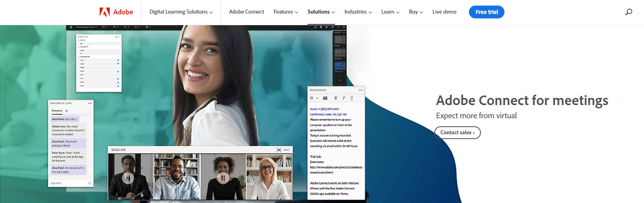Click the 'Audio: 1 (855) 870-5454' line
This screenshot has width=644, height=203.
(x=325, y=109)
